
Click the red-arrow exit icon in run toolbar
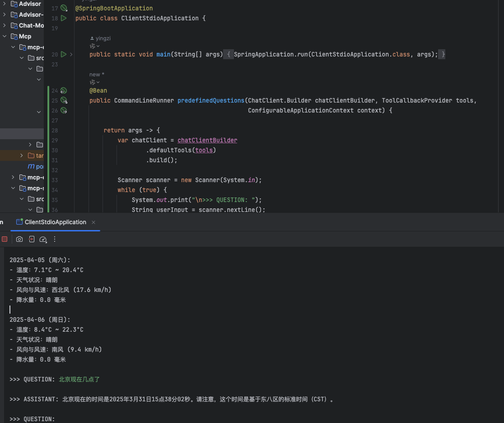pos(32,239)
